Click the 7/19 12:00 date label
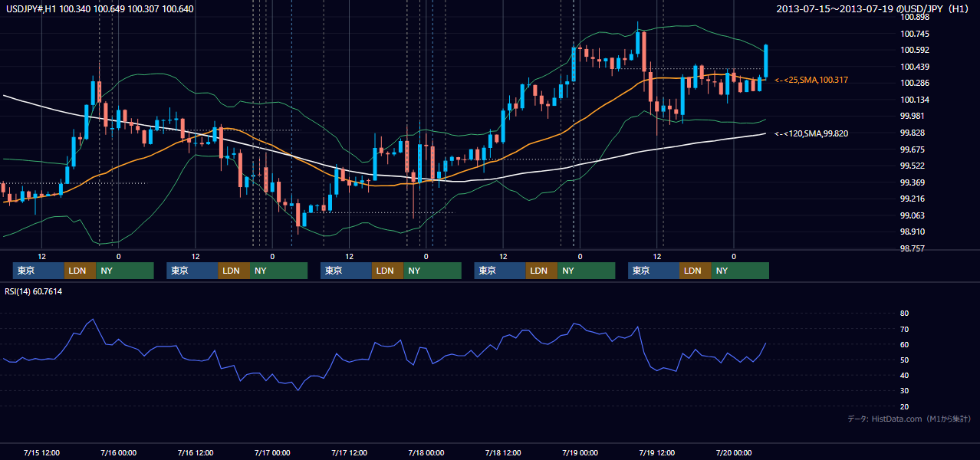The image size is (980, 460). [656, 452]
